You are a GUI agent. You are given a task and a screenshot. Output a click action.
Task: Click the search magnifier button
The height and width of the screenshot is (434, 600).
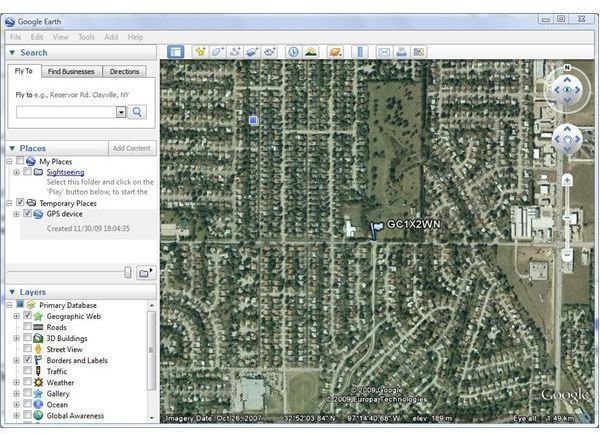click(x=137, y=112)
